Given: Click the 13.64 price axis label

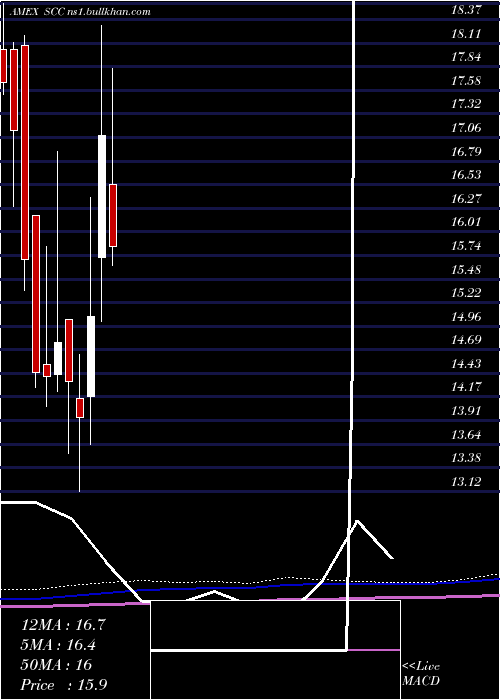Looking at the screenshot, I should click(466, 434).
